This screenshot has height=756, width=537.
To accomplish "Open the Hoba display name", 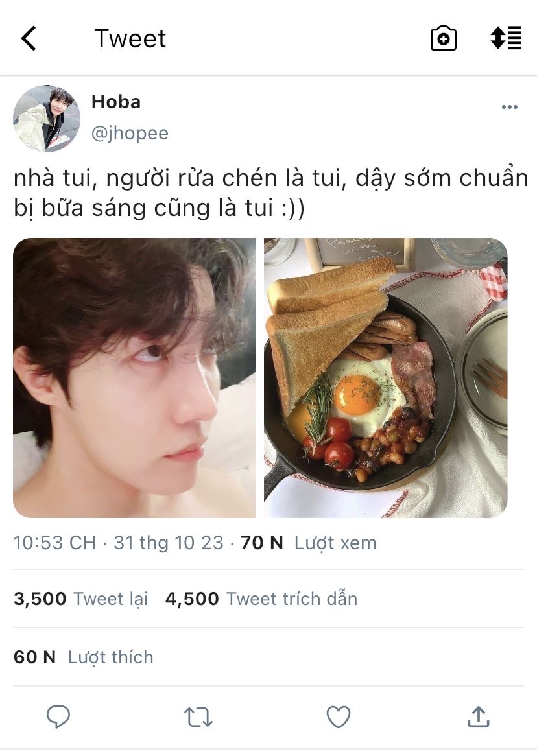I will (116, 102).
